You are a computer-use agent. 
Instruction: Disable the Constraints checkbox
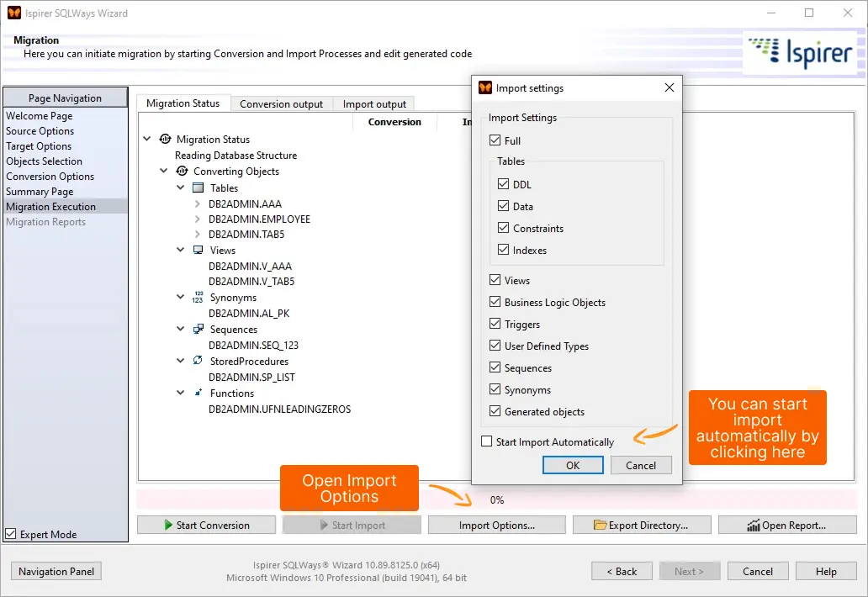coord(503,227)
